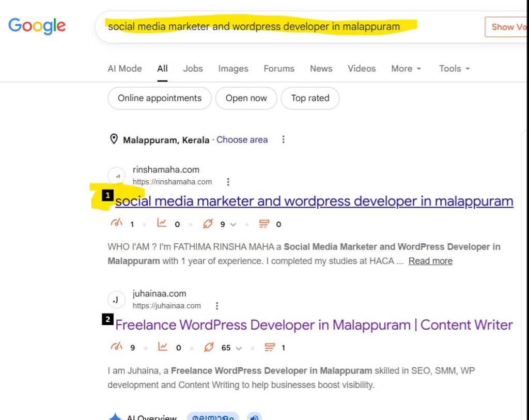Click the AI Overview sparkle icon

[x=115, y=416]
